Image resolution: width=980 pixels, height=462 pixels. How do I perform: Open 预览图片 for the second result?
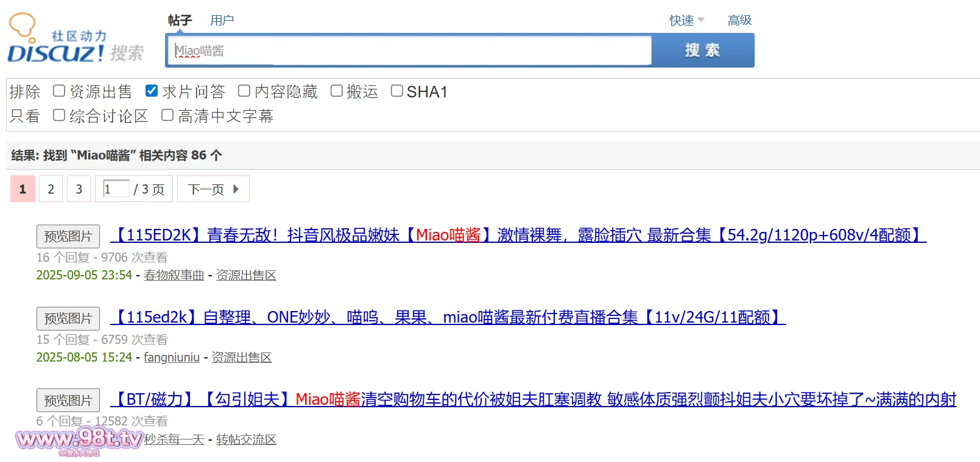point(68,318)
